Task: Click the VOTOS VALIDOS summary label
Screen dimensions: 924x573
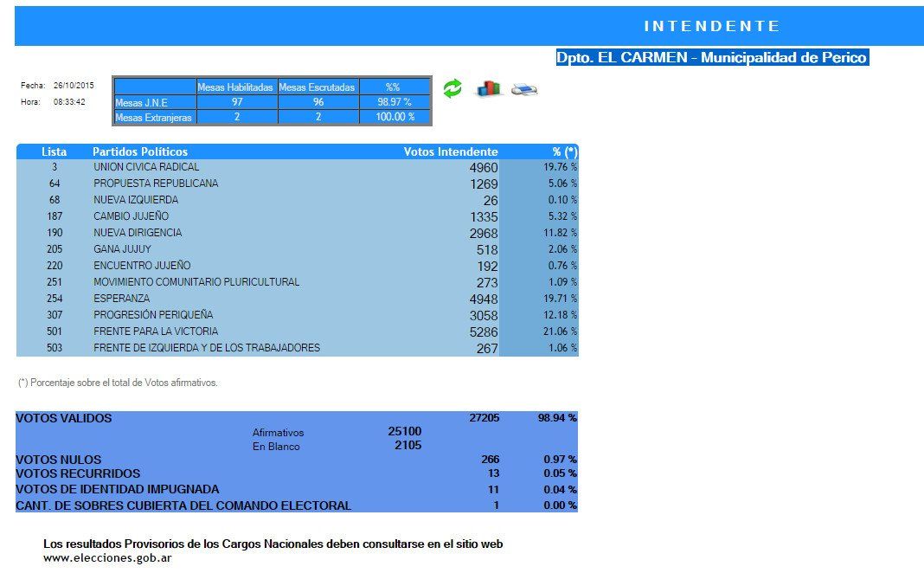Action: [x=64, y=418]
